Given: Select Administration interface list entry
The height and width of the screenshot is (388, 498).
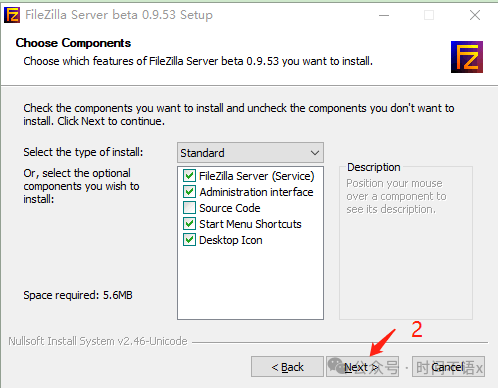Looking at the screenshot, I should [x=256, y=192].
